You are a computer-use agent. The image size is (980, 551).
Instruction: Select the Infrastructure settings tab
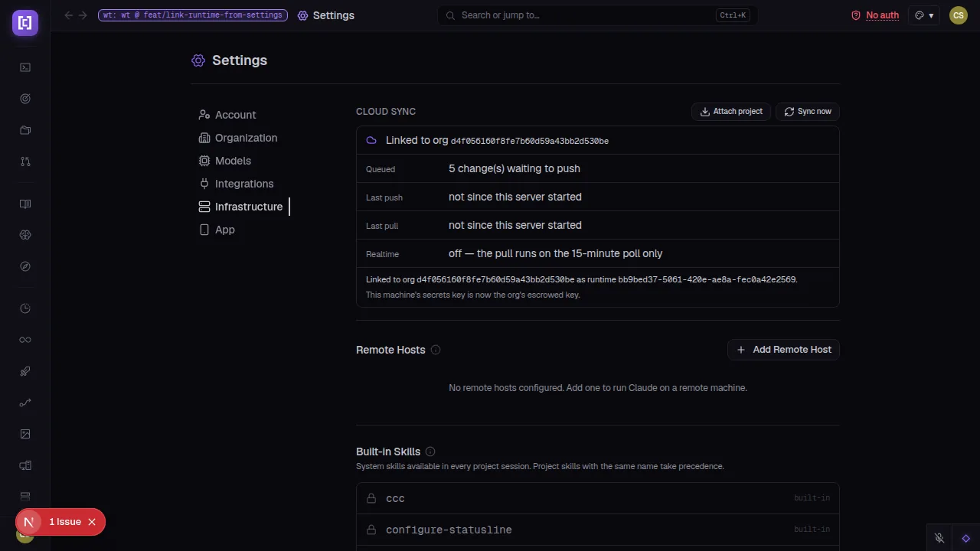pos(240,207)
